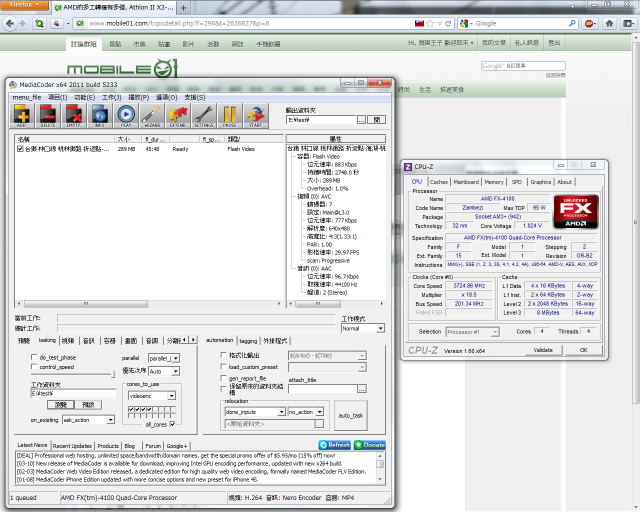Open the EXTEND puzzle-piece toolbar icon

(x=178, y=116)
